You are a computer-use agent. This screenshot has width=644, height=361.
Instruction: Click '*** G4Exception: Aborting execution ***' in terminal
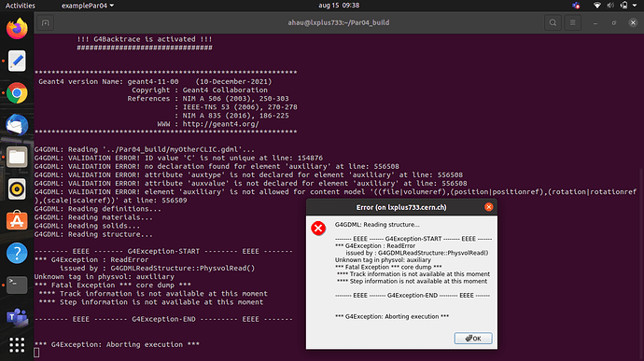117,344
